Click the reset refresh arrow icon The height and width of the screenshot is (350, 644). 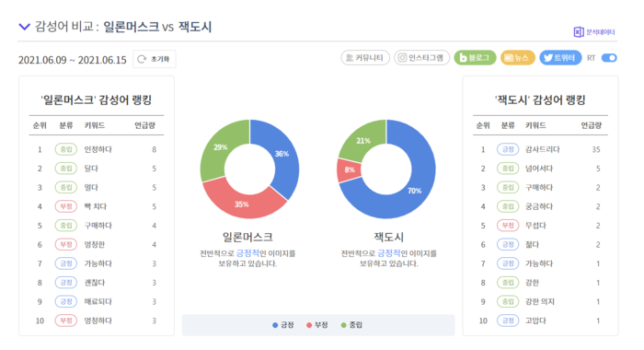pyautogui.click(x=142, y=59)
